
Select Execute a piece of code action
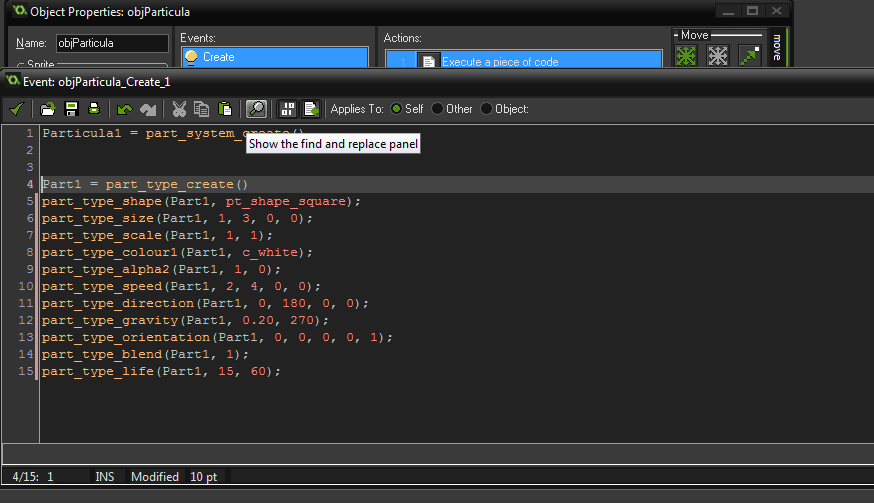tap(523, 60)
